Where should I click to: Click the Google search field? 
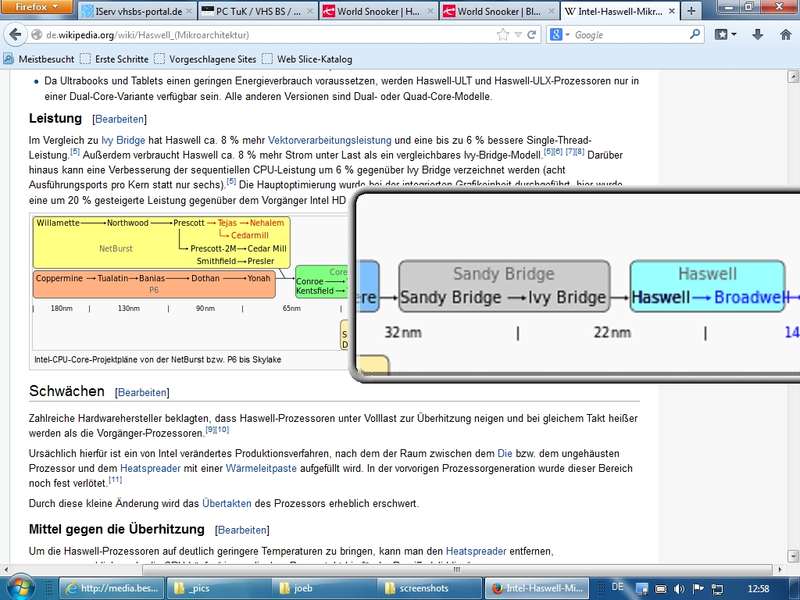[630, 35]
